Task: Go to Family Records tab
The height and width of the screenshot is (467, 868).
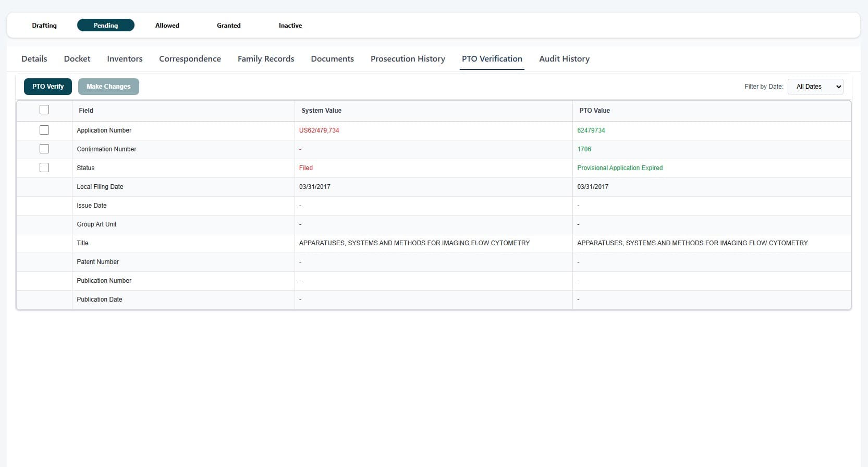Action: point(266,59)
